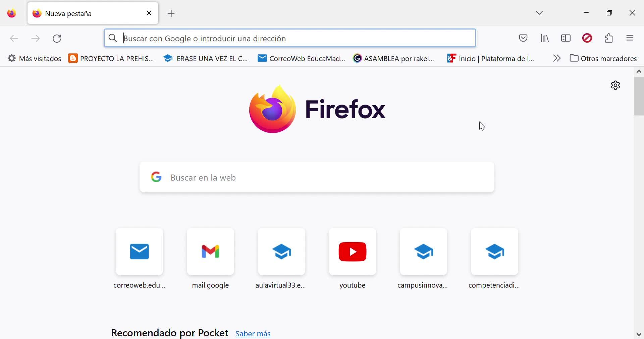
Task: Open the Library bookmarks and history icon
Action: (x=545, y=38)
